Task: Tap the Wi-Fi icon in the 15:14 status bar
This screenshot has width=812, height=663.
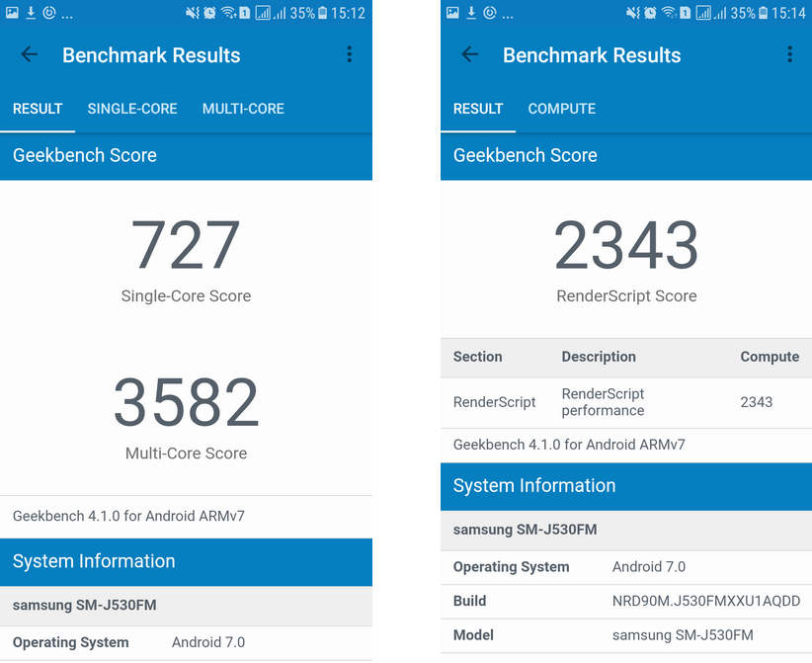Action: 669,14
